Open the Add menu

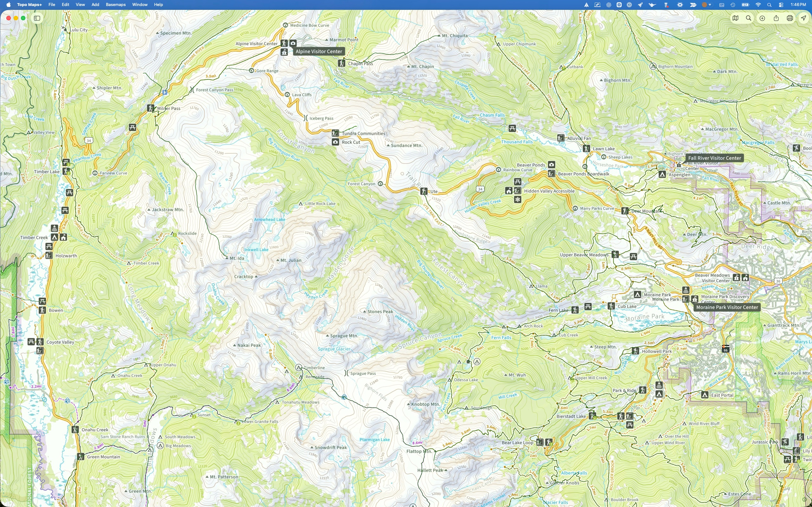coord(95,5)
